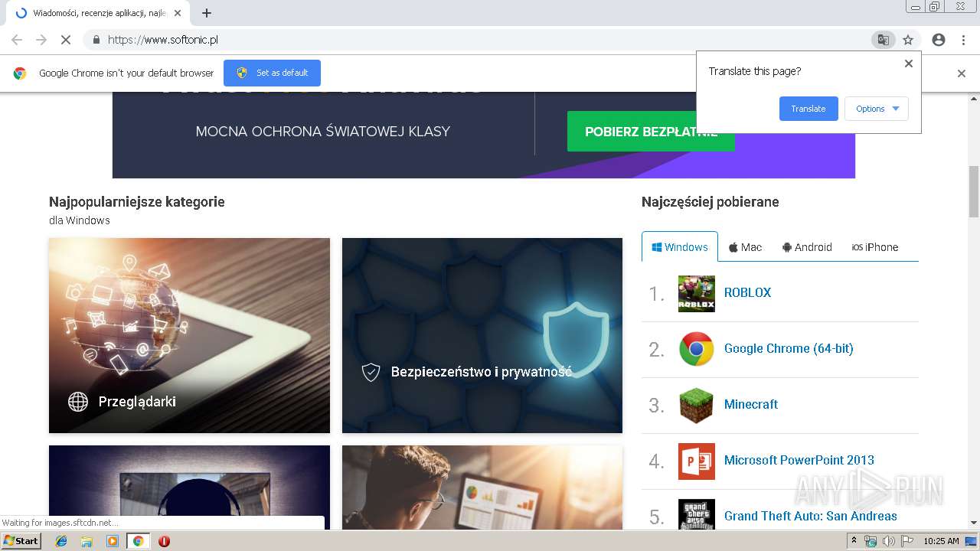Screen dimensions: 980x551
Task: Switch to the Mac platform tab
Action: (745, 247)
